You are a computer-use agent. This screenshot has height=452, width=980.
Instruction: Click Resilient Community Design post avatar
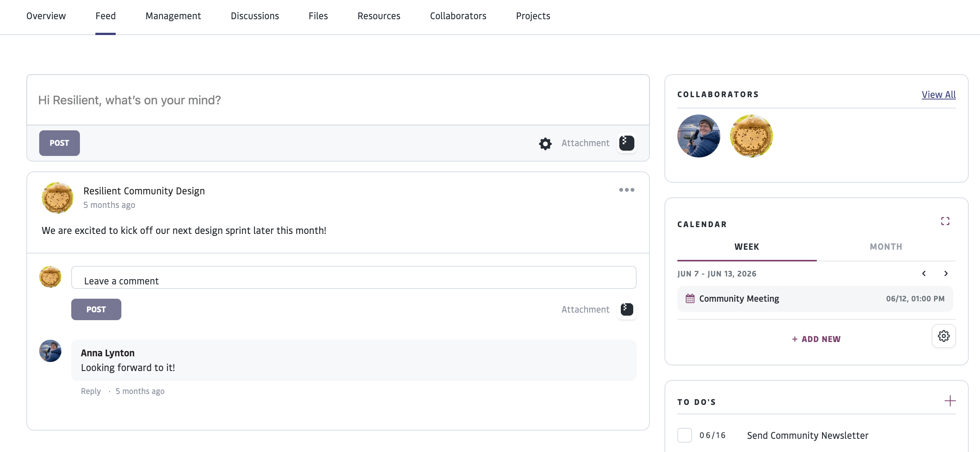[x=57, y=198]
